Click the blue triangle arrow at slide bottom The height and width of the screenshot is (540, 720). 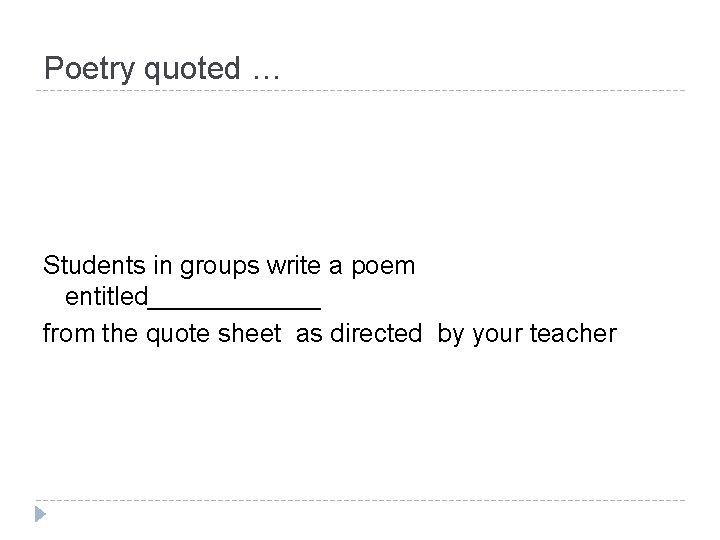click(x=40, y=516)
